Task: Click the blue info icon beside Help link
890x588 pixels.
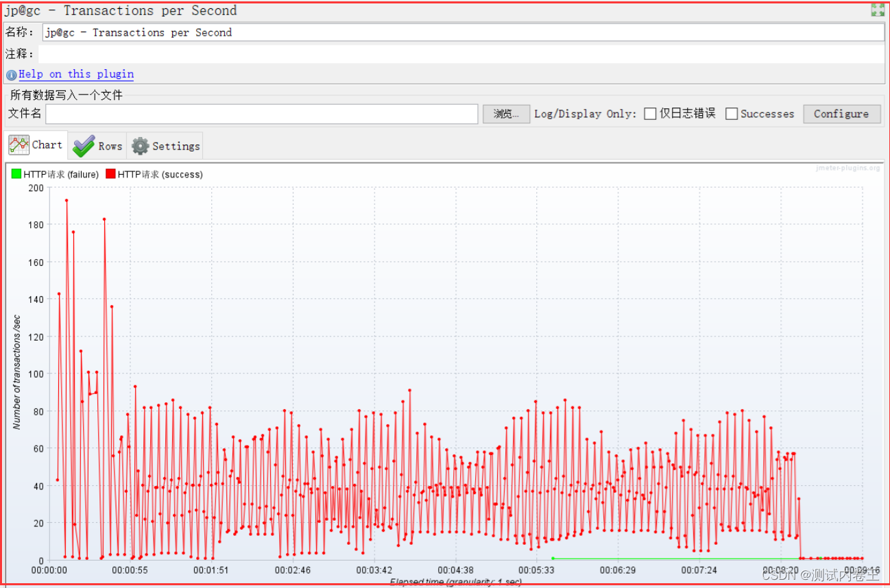Action: click(x=12, y=75)
